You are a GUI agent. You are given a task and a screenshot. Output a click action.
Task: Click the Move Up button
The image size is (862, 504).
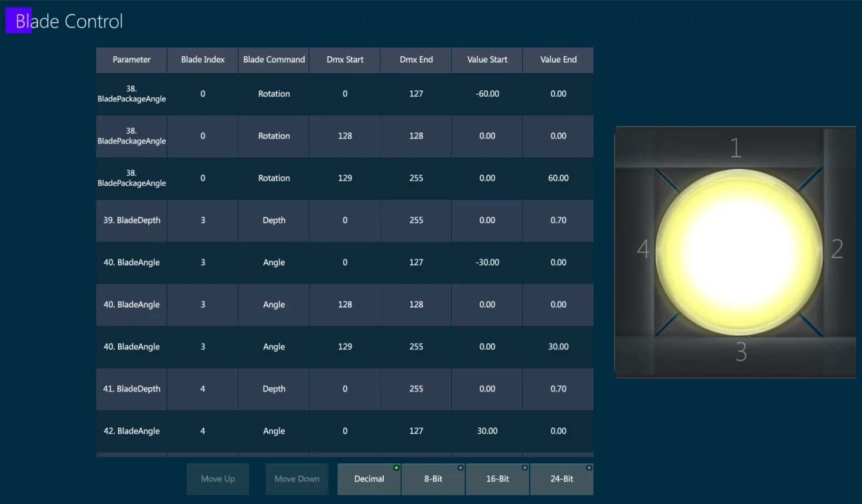pos(218,479)
